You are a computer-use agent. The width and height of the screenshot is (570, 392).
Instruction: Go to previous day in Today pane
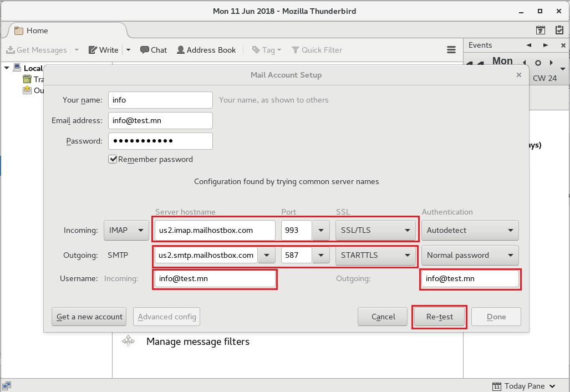pos(525,63)
